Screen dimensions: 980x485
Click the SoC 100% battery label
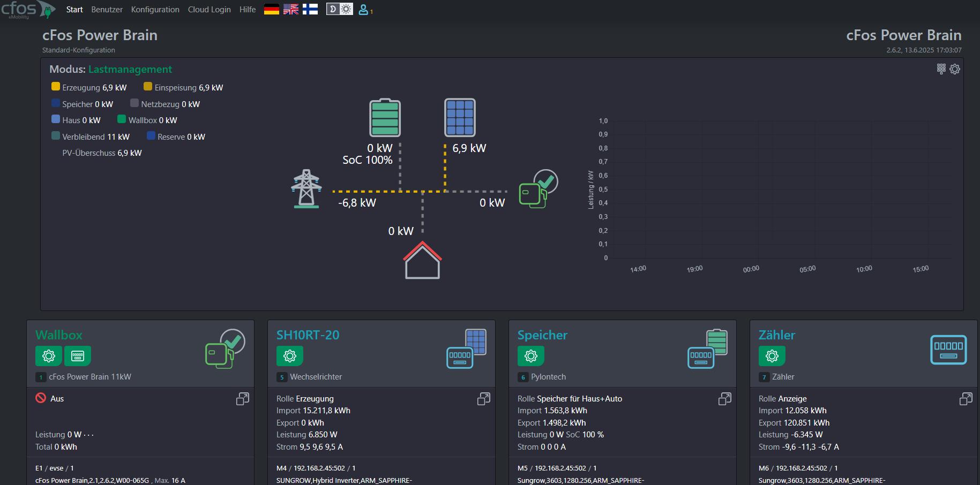[368, 160]
